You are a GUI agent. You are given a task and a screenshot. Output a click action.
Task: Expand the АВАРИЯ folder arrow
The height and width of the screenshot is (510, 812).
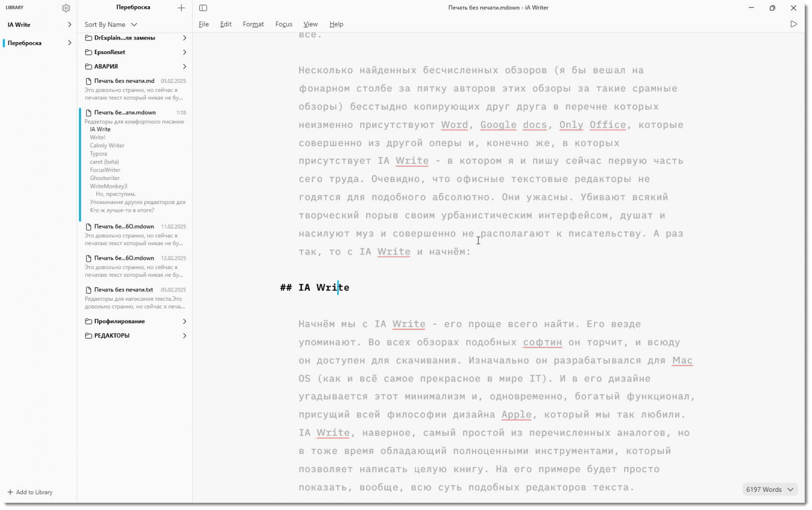point(184,67)
